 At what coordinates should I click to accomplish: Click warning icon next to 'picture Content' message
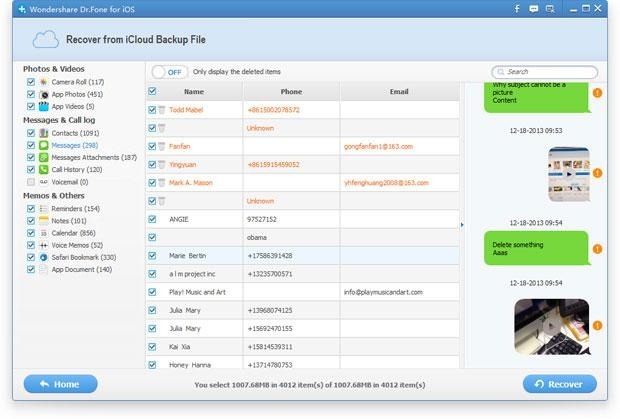click(597, 93)
